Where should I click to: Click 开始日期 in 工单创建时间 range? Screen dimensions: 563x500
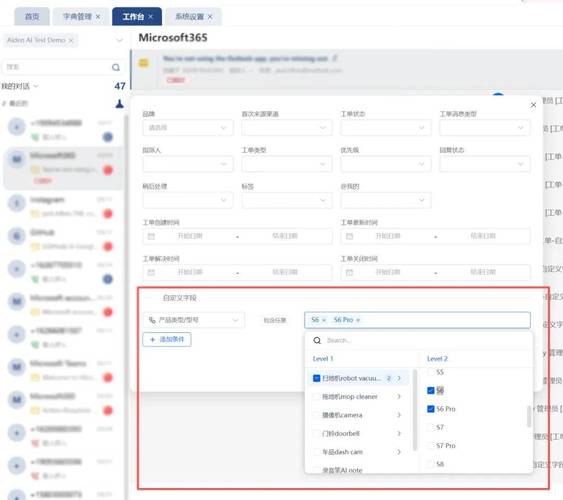[x=190, y=236]
